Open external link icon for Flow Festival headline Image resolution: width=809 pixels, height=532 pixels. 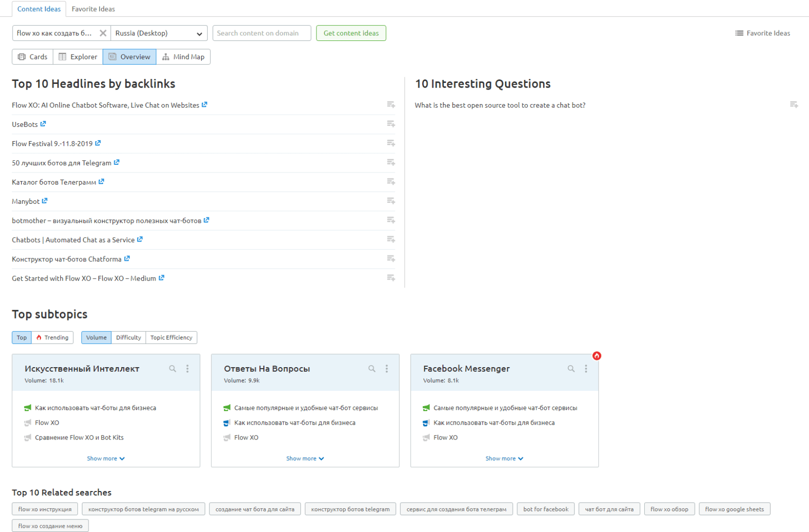(x=98, y=143)
